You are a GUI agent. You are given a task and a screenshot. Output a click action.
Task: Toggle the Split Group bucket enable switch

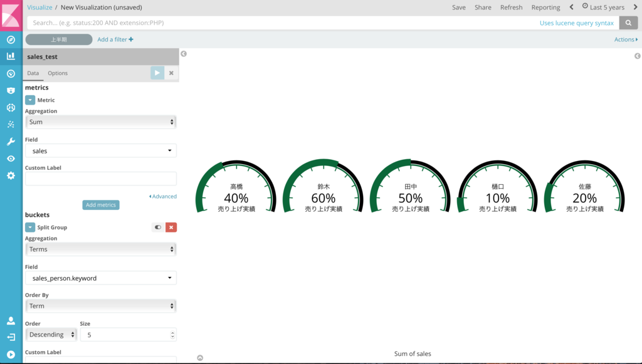point(158,227)
